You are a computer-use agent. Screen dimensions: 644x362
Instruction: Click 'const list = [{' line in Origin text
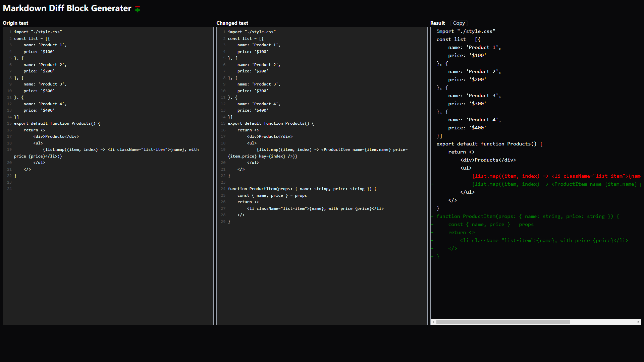coord(32,39)
